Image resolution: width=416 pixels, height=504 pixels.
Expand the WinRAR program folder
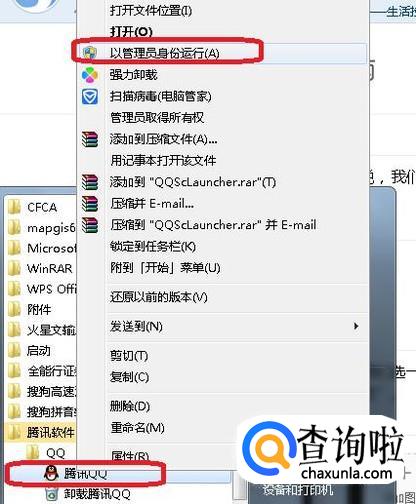[40, 268]
